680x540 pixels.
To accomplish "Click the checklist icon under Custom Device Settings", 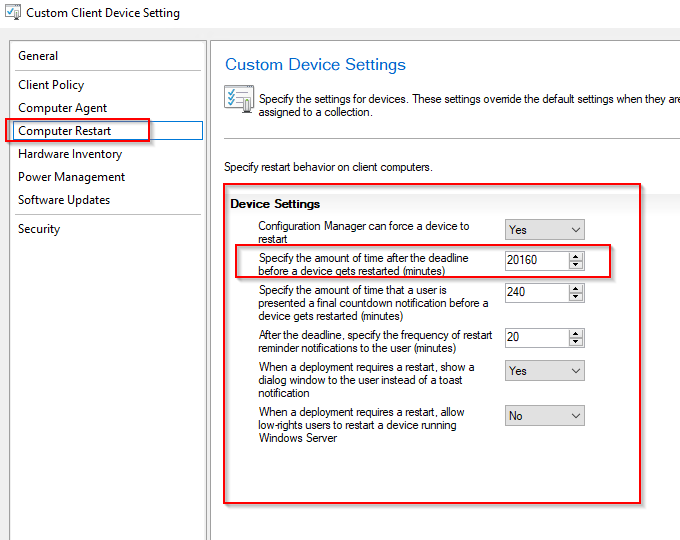I will (x=239, y=99).
